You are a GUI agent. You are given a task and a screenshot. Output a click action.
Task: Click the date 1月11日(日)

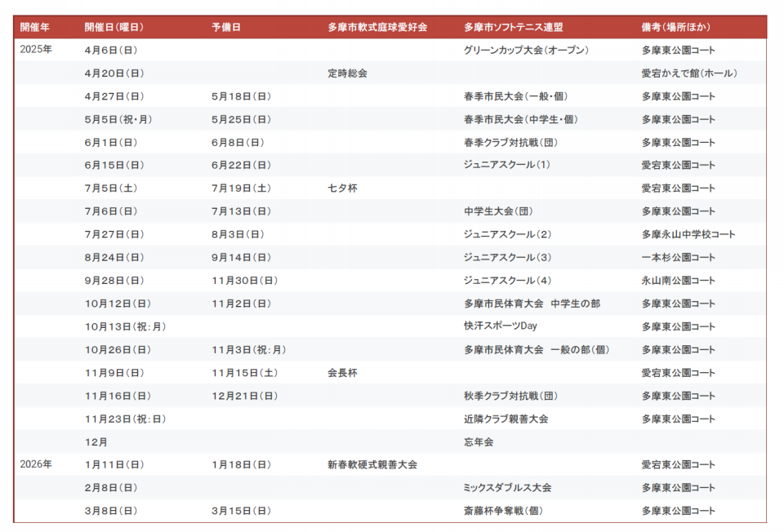[114, 464]
